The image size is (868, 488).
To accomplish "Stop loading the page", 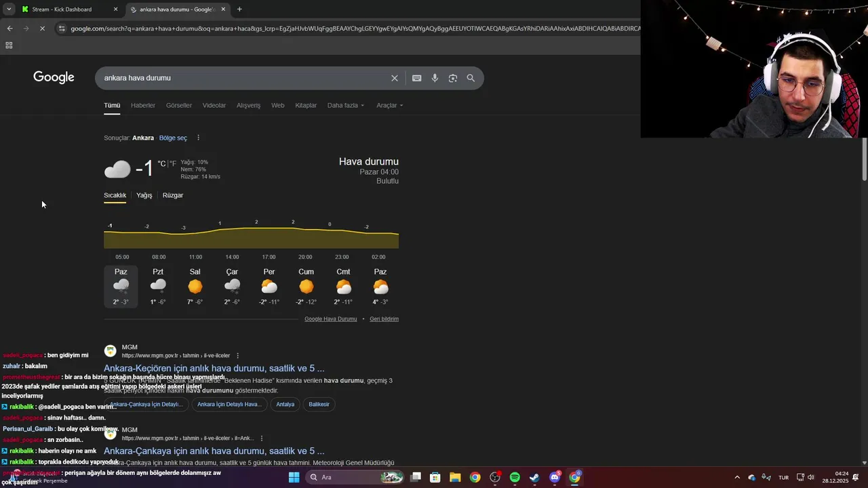I will (x=42, y=28).
